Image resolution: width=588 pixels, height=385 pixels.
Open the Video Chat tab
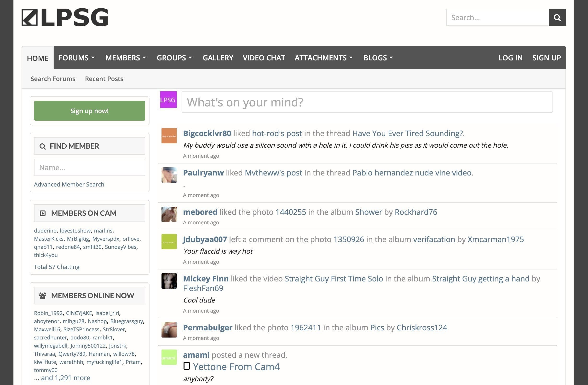point(264,58)
